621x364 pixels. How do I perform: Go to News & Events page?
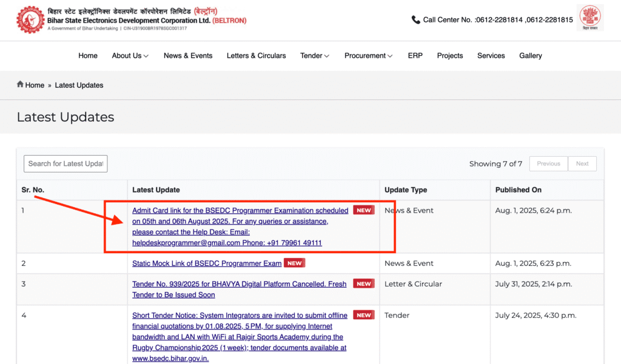(x=188, y=56)
